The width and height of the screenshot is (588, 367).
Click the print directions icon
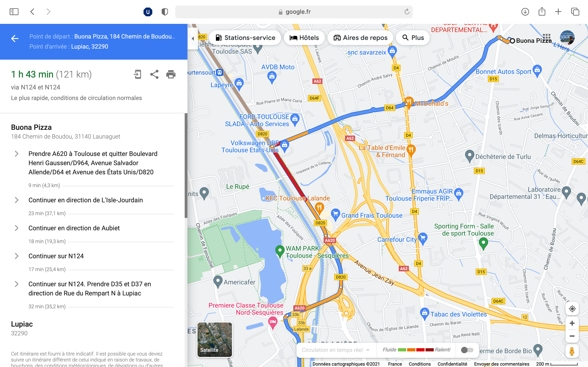(171, 74)
